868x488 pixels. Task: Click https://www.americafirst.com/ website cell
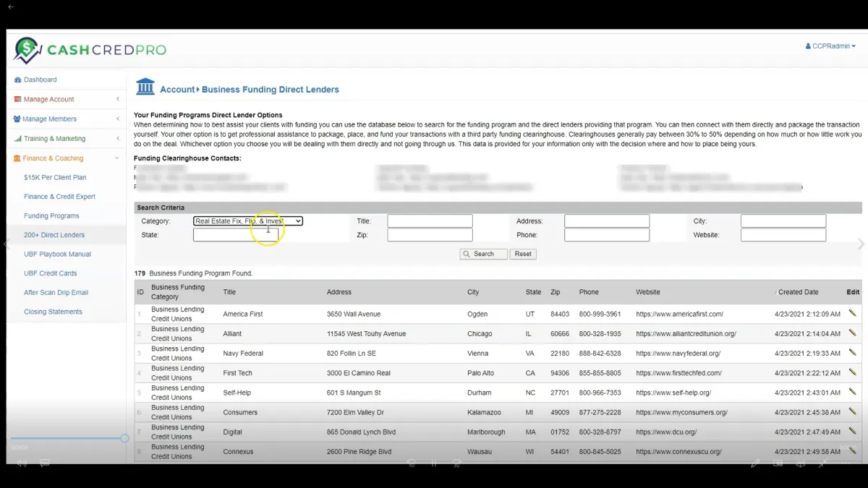click(x=679, y=314)
